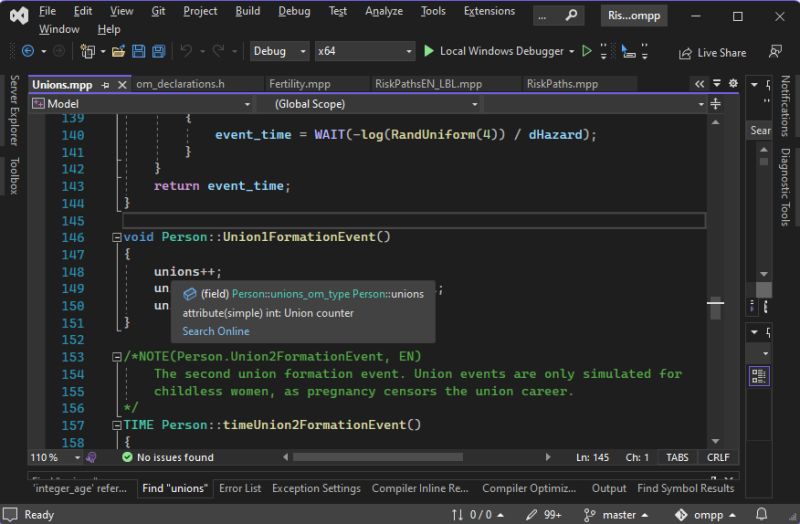Open the Output tab
The width and height of the screenshot is (800, 524).
pyautogui.click(x=609, y=488)
